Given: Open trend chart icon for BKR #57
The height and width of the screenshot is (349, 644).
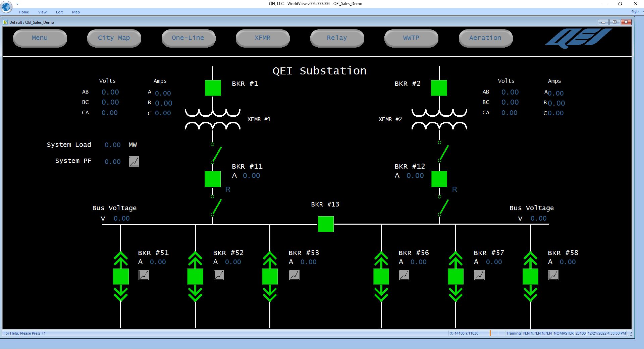Looking at the screenshot, I should 479,275.
